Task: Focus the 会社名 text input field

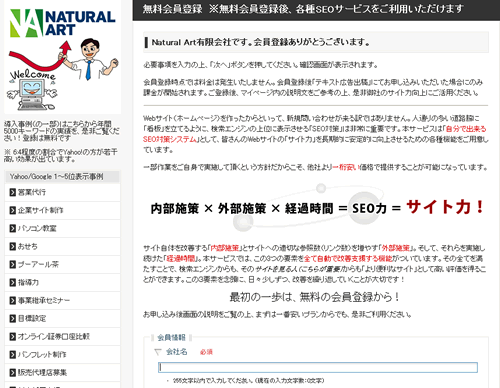Action: click(x=318, y=367)
